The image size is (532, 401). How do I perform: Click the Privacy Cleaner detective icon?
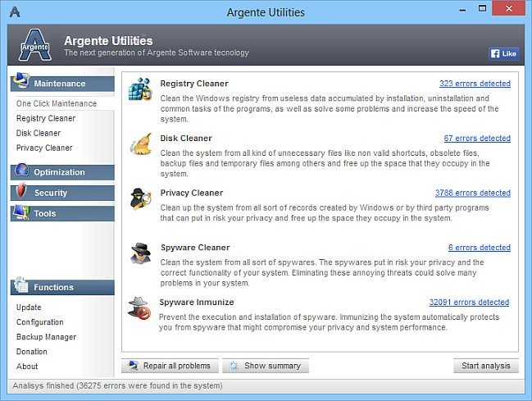point(140,199)
